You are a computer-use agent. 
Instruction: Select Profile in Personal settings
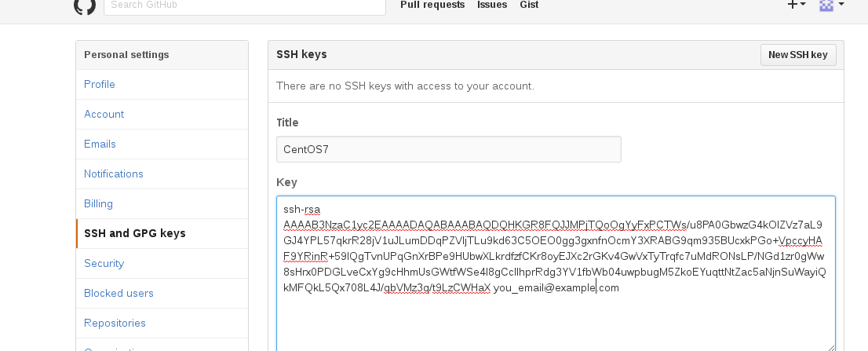pos(162,85)
